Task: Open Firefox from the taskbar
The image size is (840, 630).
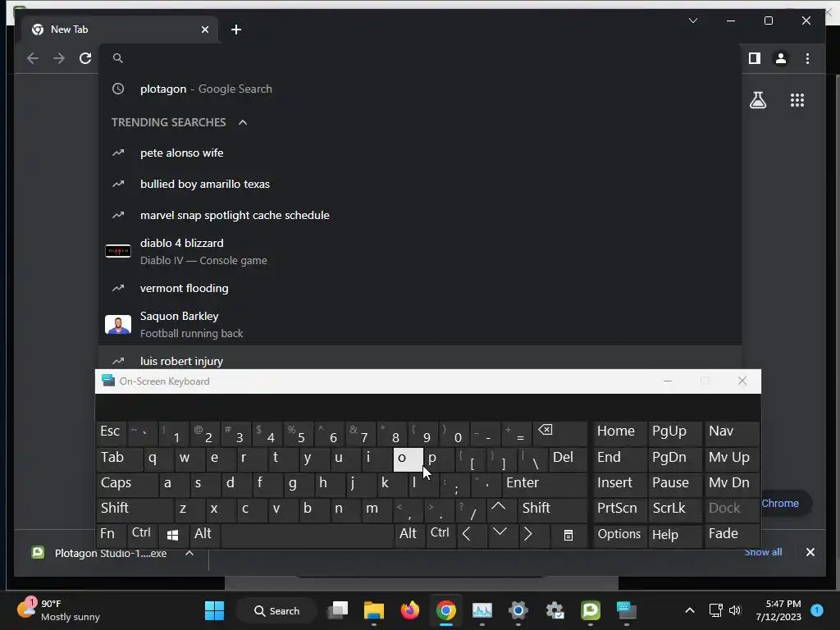Action: (410, 610)
